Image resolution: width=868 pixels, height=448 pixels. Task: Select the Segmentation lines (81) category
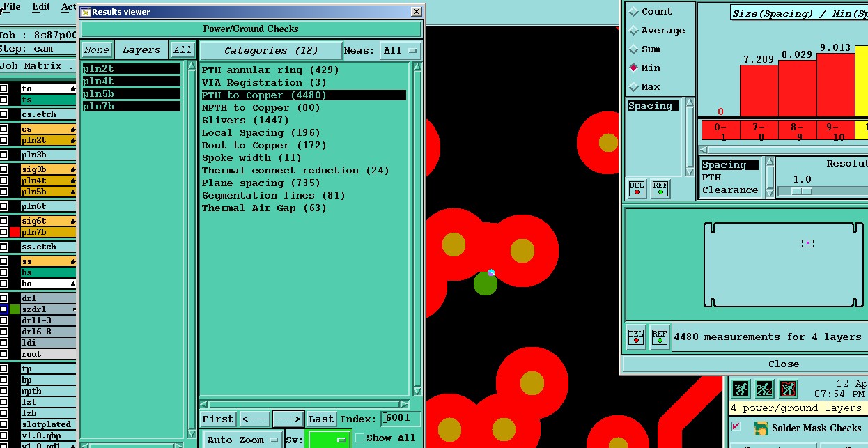click(274, 196)
